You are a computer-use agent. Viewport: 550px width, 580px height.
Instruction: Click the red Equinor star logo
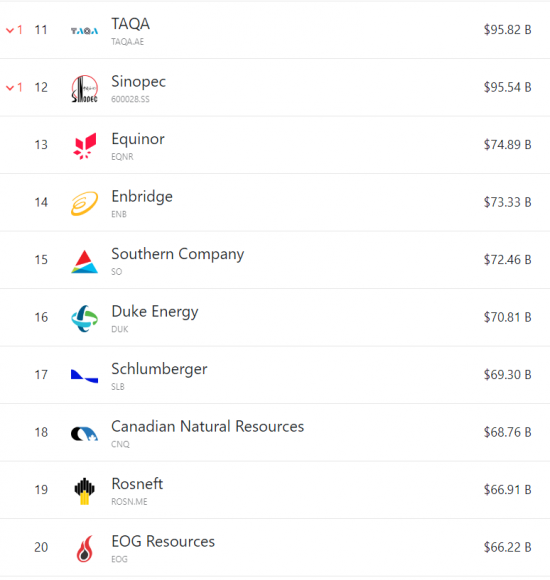85,146
